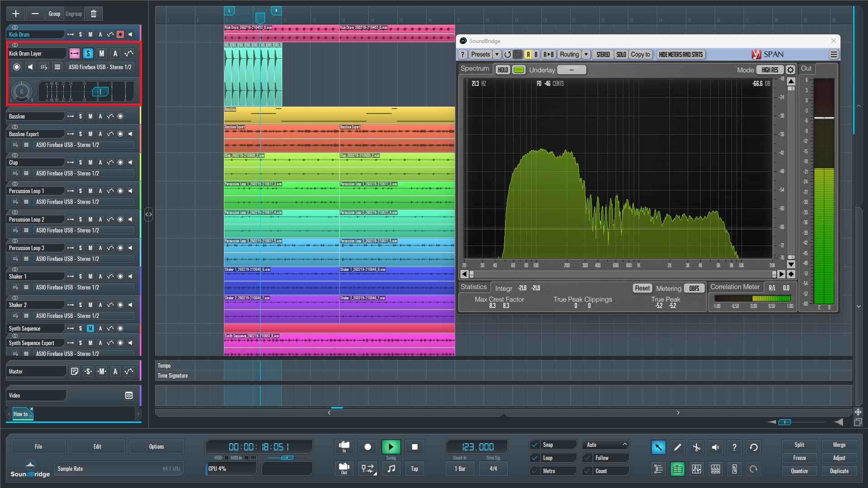Switch to the Statistics tab in SPAN
Image resolution: width=868 pixels, height=488 pixels.
(x=474, y=287)
